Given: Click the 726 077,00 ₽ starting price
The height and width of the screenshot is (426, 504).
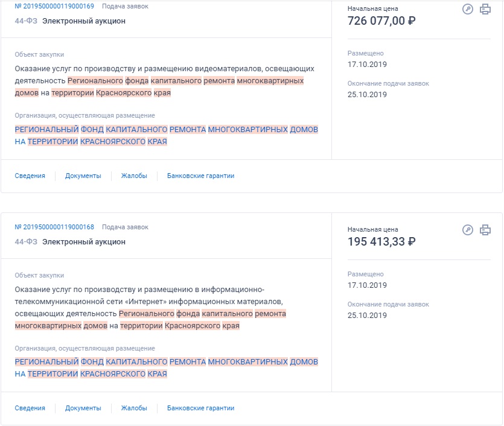Looking at the screenshot, I should 381,21.
